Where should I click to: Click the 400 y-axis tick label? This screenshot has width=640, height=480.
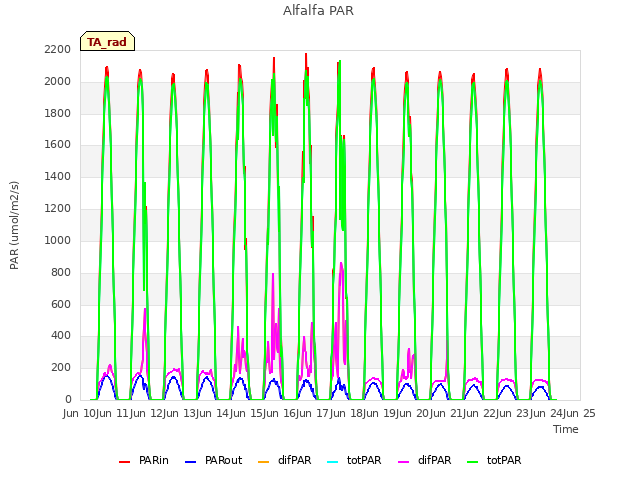coord(61,336)
